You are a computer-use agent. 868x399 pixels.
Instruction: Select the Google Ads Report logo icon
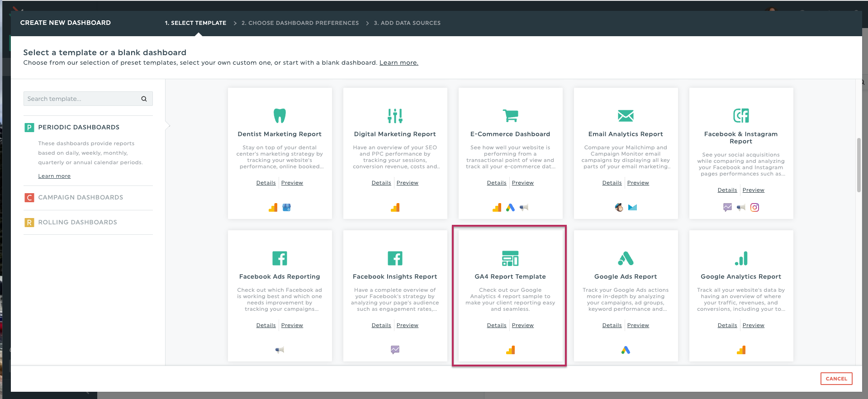coord(626,258)
